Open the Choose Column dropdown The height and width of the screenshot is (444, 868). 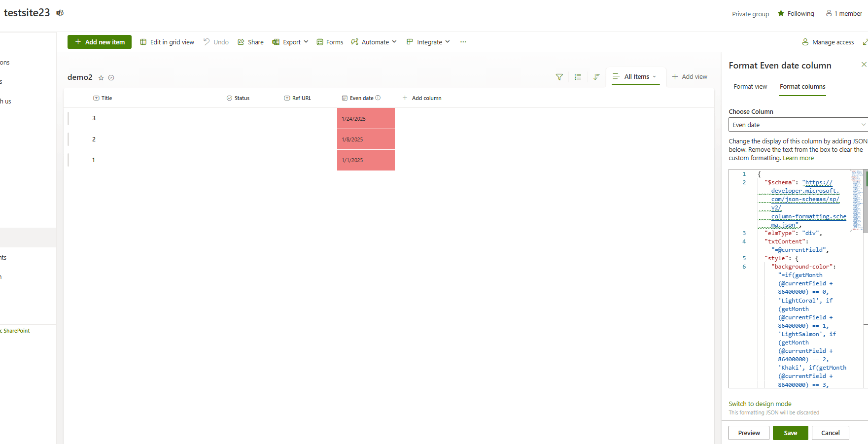(798, 125)
